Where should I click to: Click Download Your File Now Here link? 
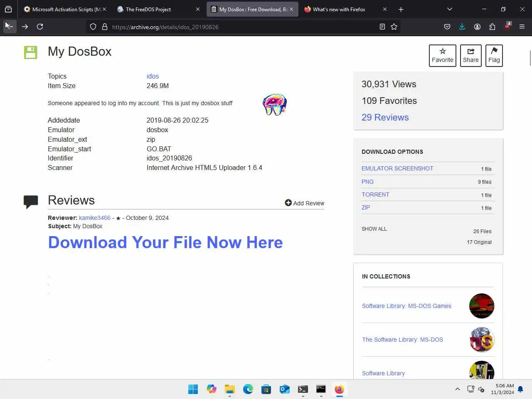(165, 242)
